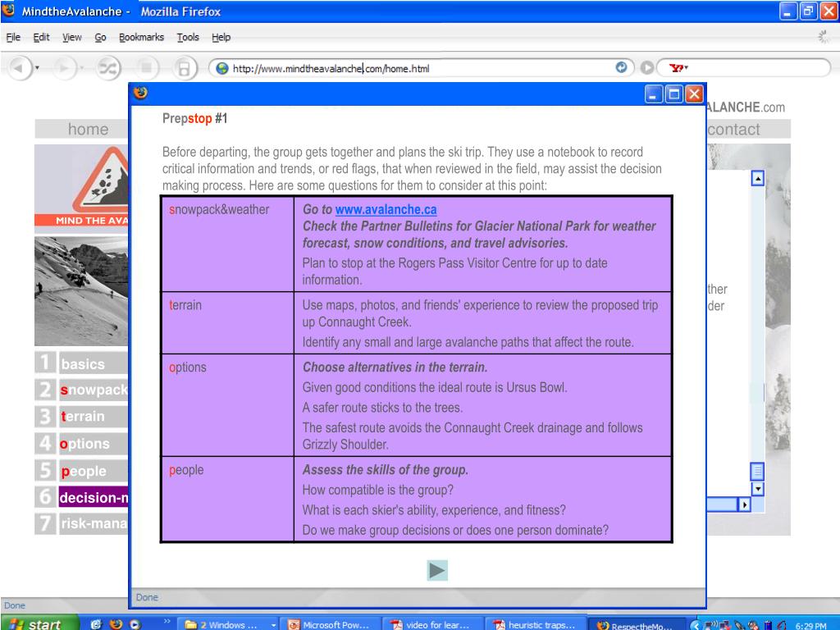Click the Firefox icon in main title bar
The height and width of the screenshot is (630, 840).
[x=8, y=10]
